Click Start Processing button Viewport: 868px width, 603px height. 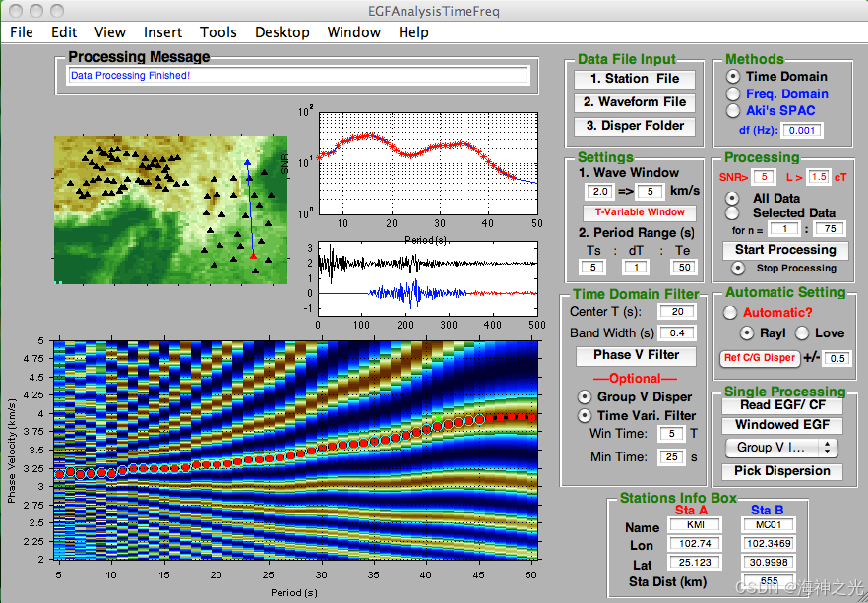coord(785,250)
